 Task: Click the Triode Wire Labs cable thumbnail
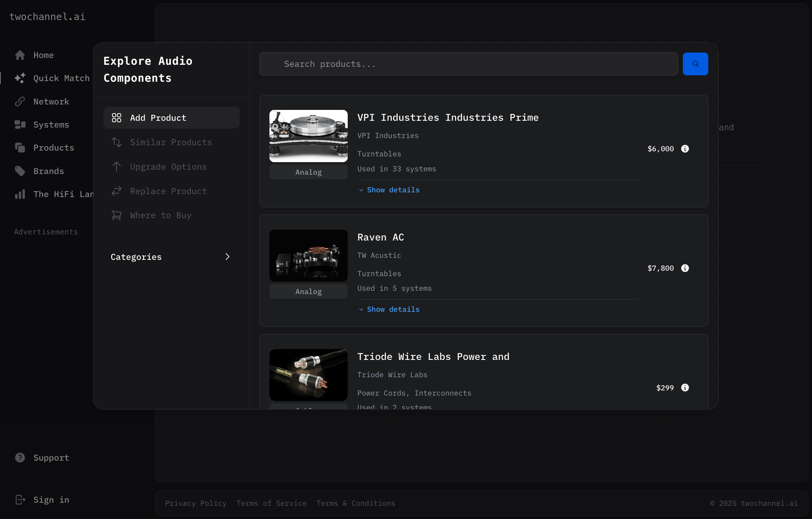[308, 375]
